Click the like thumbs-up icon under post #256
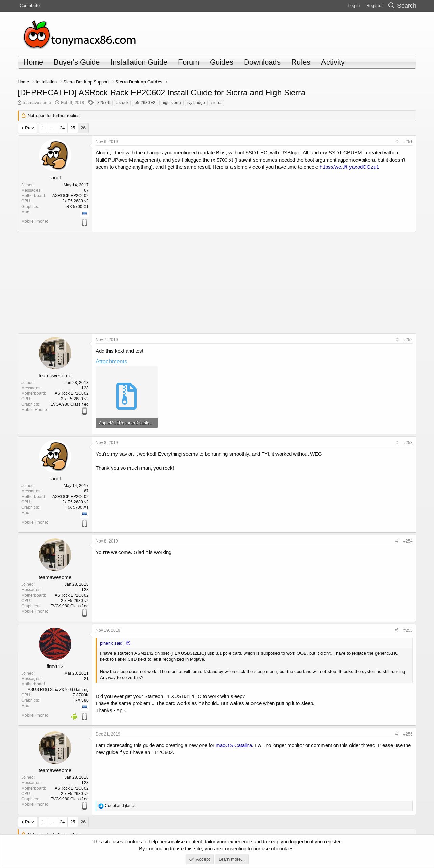This screenshot has height=868, width=434. [x=101, y=806]
